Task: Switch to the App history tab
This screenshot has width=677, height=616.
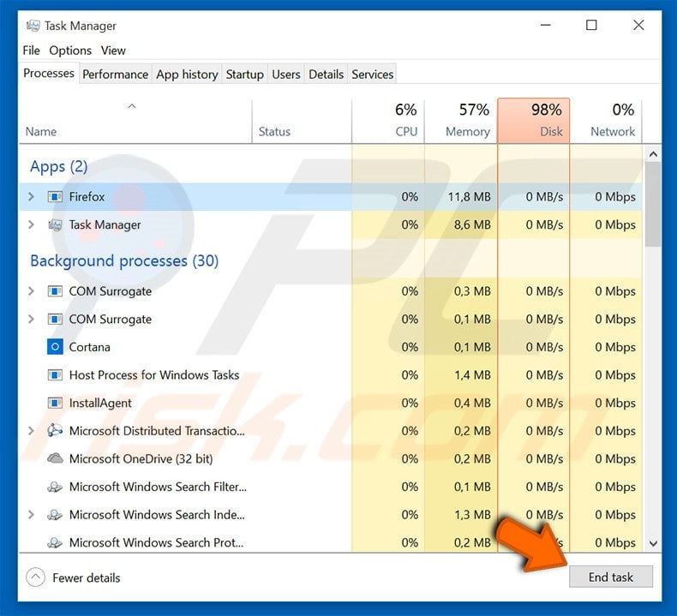Action: point(187,75)
